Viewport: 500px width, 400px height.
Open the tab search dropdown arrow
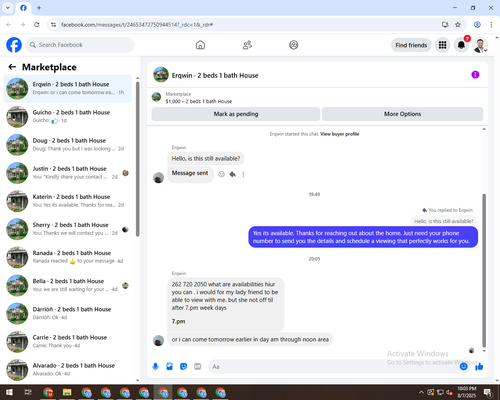pyautogui.click(x=8, y=8)
